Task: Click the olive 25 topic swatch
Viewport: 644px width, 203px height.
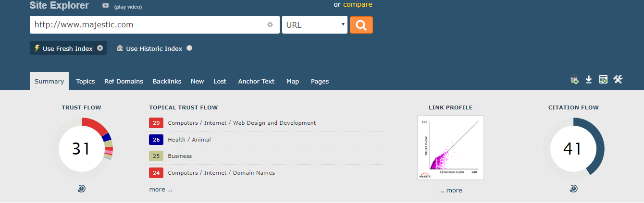Action: click(156, 156)
